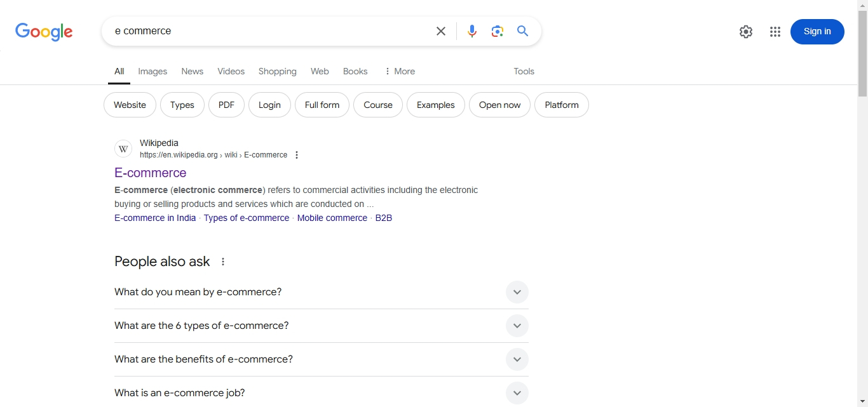Expand 'What are the 6 types of e-commerce?'

[x=322, y=326]
